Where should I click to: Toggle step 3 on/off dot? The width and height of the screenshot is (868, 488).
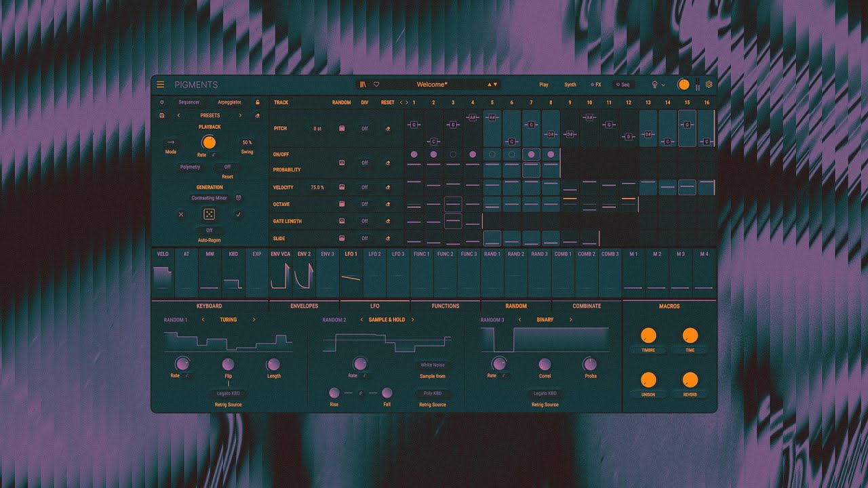pyautogui.click(x=453, y=155)
